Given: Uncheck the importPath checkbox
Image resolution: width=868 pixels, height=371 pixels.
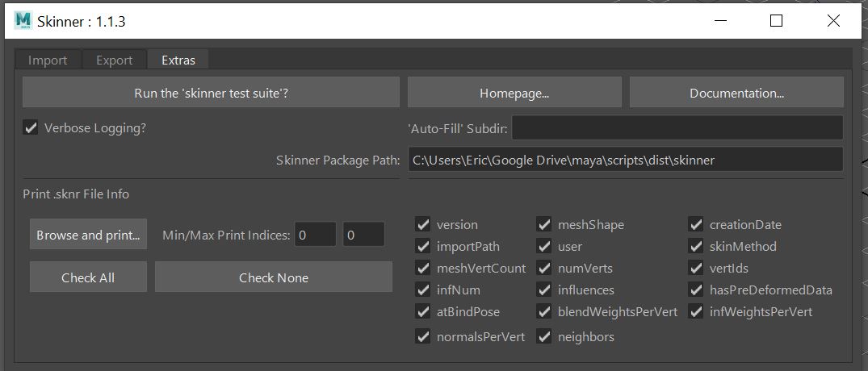Looking at the screenshot, I should (423, 246).
